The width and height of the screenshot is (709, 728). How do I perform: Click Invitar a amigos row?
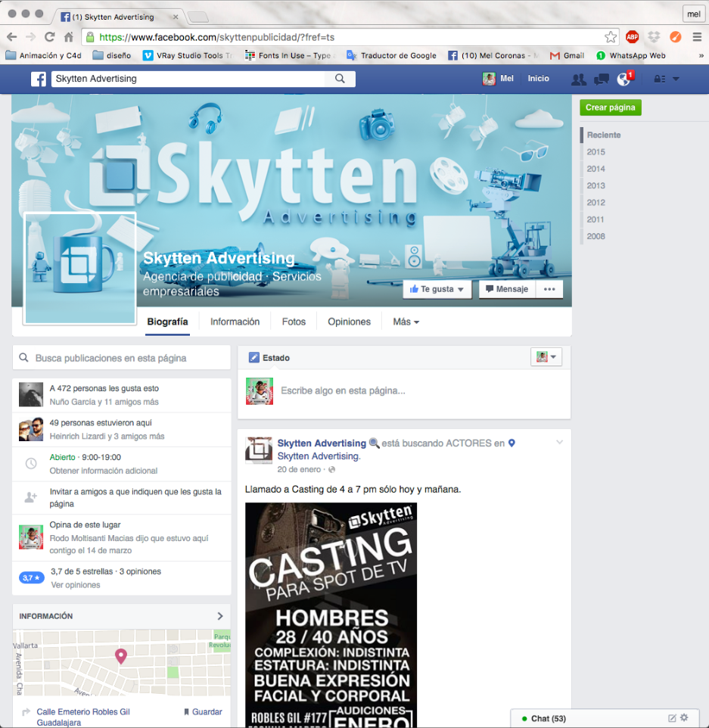[x=122, y=498]
